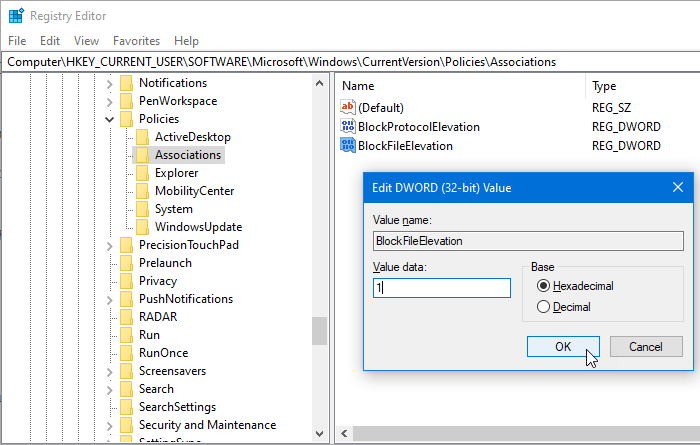Cancel the Edit DWORD dialog
The width and height of the screenshot is (700, 445).
click(x=645, y=347)
